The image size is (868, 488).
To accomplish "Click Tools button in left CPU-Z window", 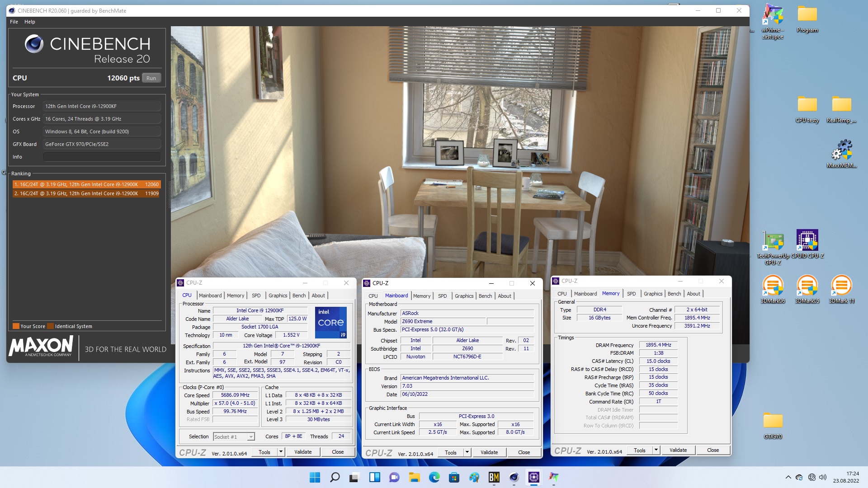I will [x=264, y=452].
